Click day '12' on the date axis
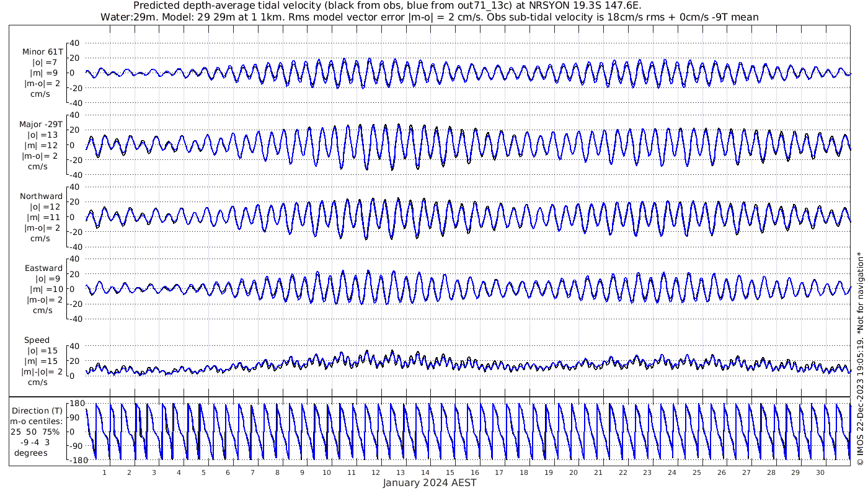 point(376,472)
